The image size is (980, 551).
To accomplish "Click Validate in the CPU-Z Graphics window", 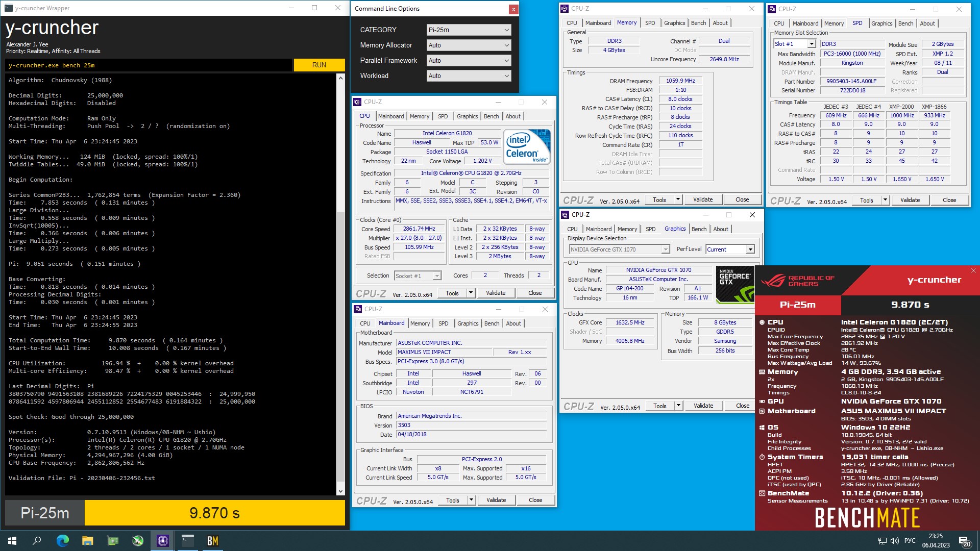I will click(x=703, y=406).
